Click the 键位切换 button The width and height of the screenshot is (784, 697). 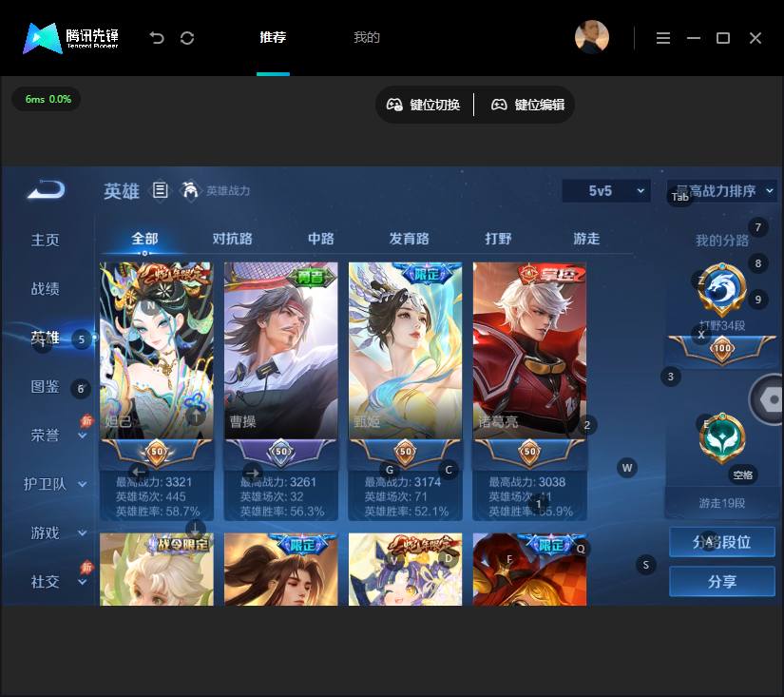coord(424,105)
